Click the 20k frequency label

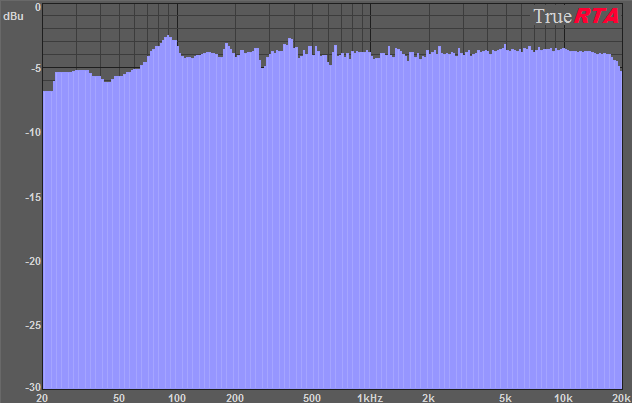pyautogui.click(x=622, y=398)
